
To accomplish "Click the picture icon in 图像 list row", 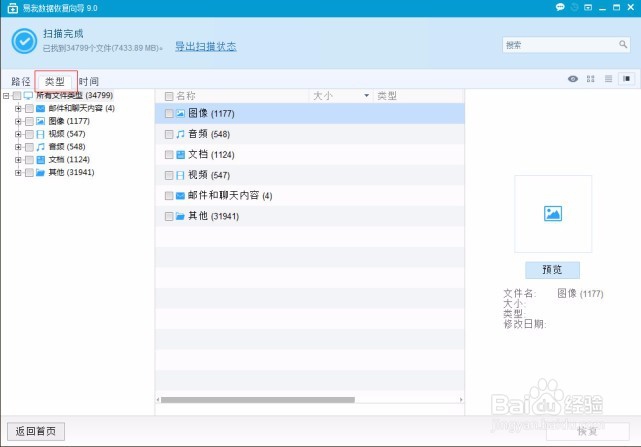I will pos(180,114).
